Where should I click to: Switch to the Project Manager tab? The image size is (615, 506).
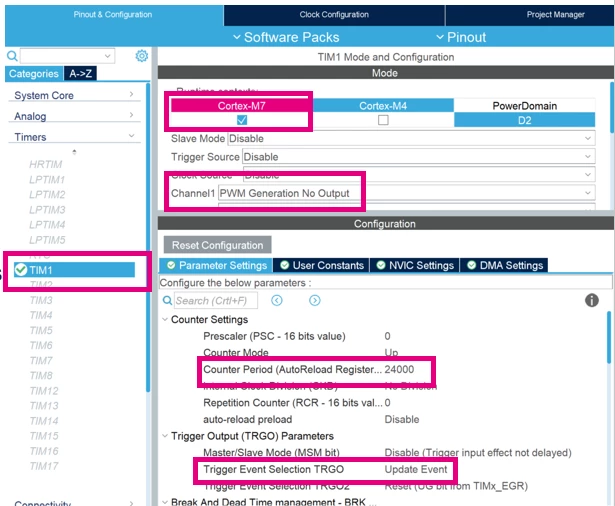(x=530, y=15)
